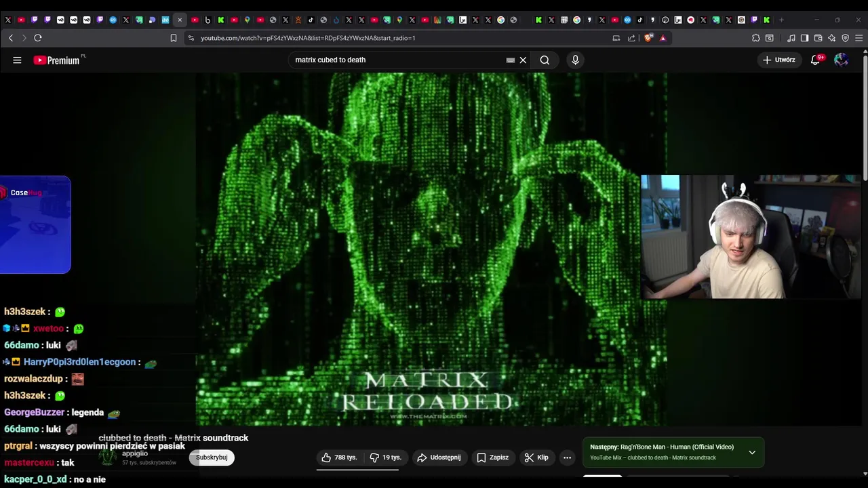Click the Utwórz create button
Viewport: 868px width, 488px height.
point(778,60)
